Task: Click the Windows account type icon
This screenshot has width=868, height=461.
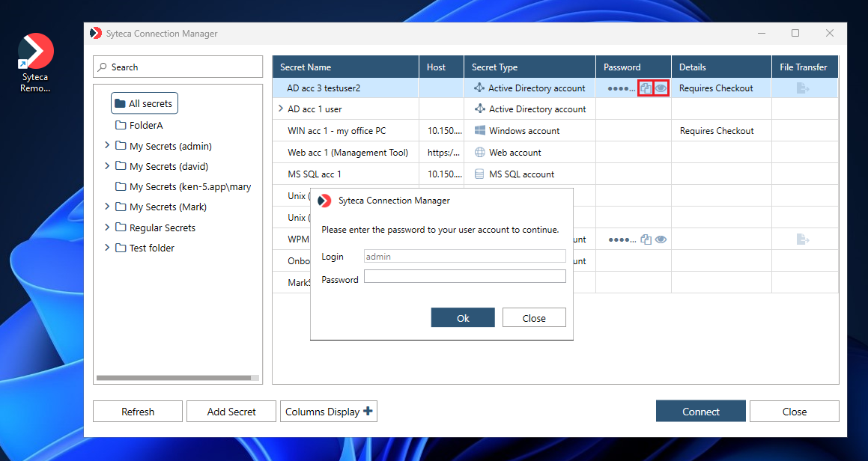Action: click(x=479, y=131)
